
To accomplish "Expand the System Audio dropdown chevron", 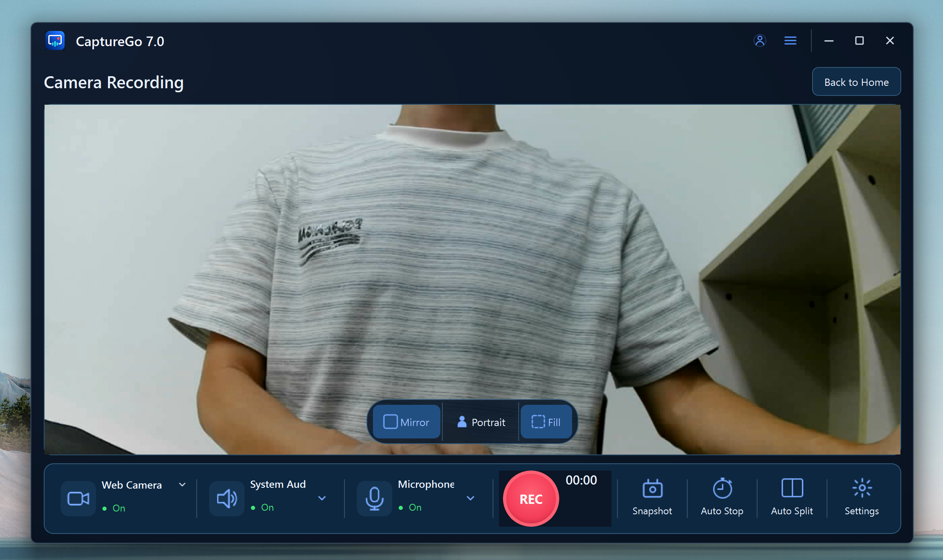I will [x=322, y=498].
